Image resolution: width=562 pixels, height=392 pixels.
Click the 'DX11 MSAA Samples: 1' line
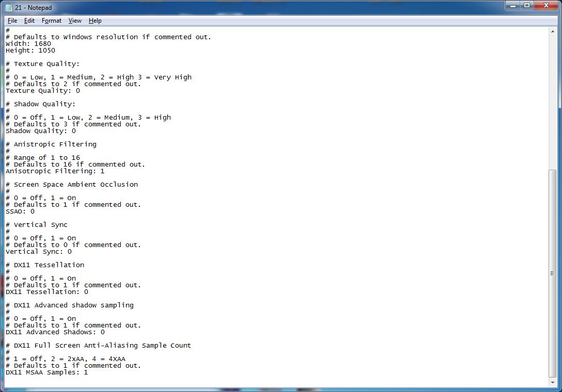click(46, 372)
